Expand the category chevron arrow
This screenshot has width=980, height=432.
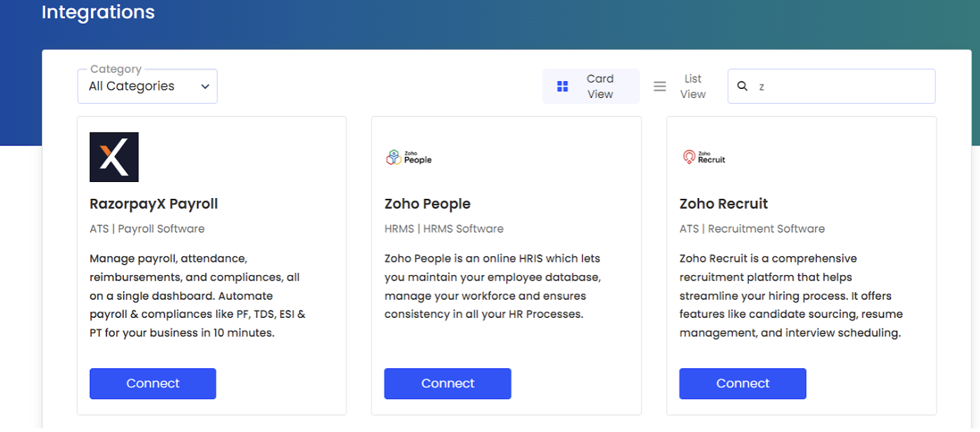(205, 87)
